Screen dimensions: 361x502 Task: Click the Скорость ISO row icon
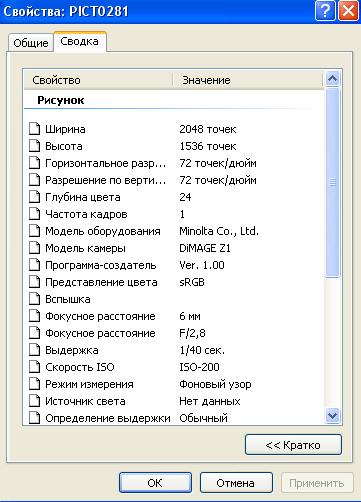coord(34,367)
